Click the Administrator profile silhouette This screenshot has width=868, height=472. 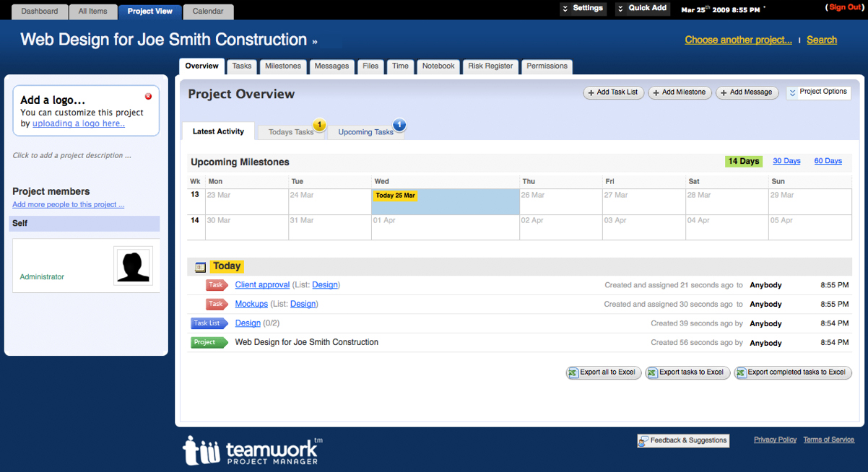pos(134,266)
